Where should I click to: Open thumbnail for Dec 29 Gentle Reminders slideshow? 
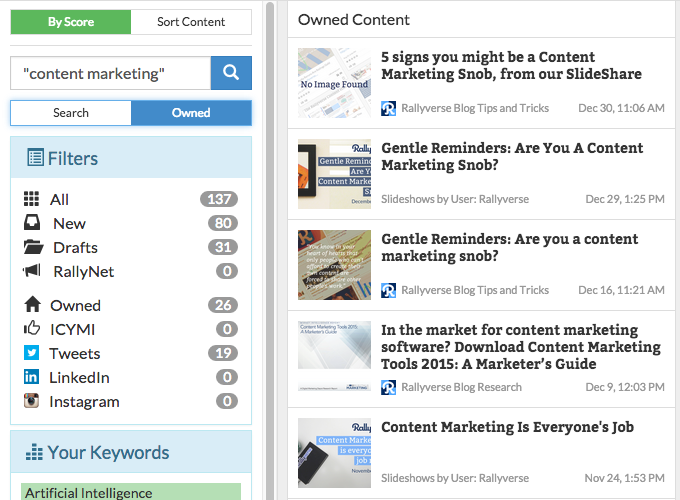pos(334,174)
